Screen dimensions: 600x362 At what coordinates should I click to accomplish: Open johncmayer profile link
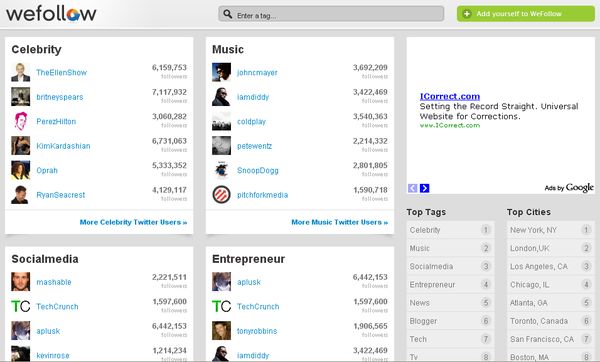(x=257, y=72)
